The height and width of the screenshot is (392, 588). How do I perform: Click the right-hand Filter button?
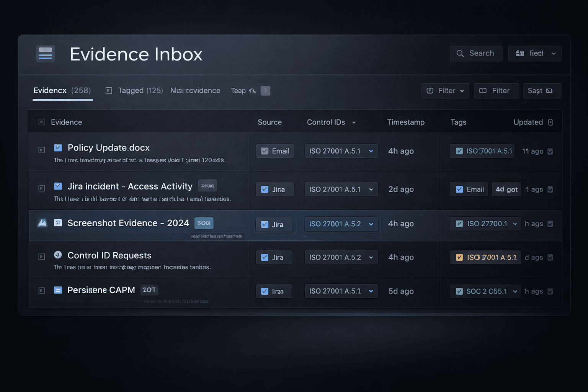point(497,91)
